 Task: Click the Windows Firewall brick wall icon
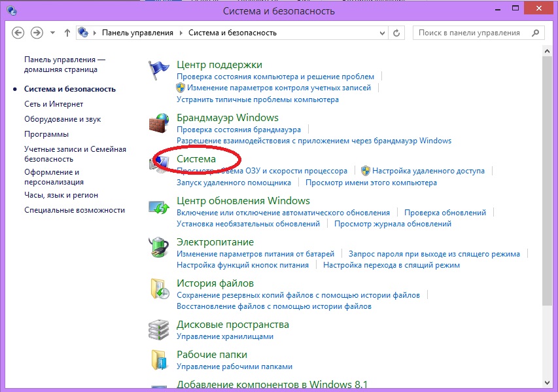(x=158, y=123)
